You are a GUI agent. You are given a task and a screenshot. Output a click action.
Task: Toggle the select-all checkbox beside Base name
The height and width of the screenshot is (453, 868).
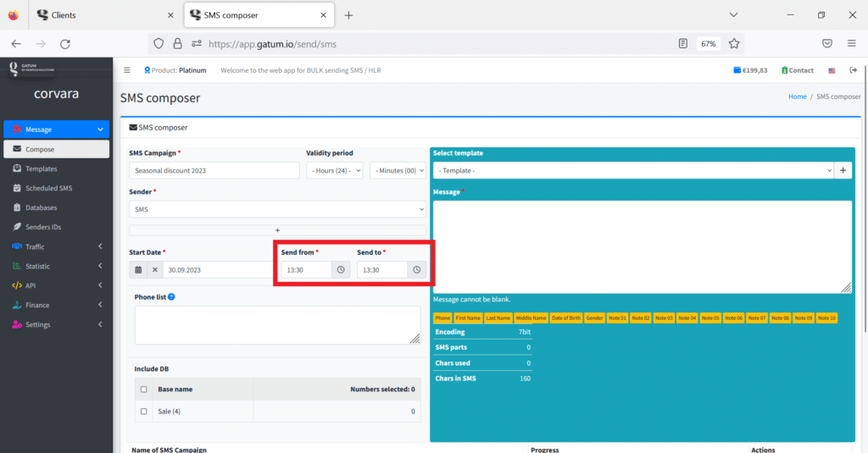click(143, 389)
